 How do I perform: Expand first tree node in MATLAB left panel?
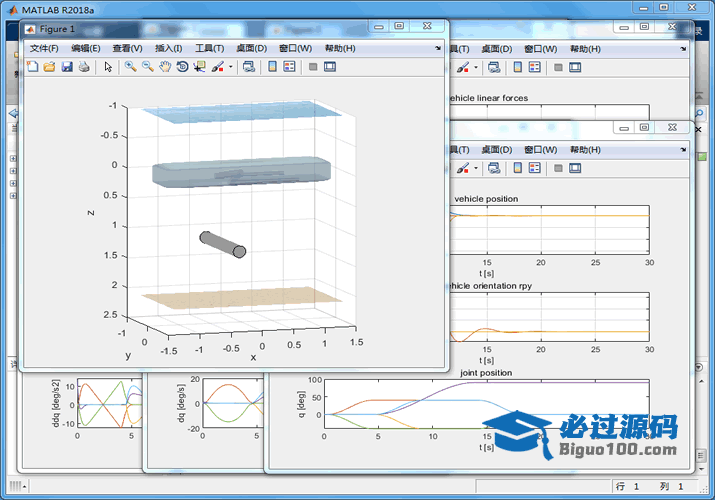tap(13, 159)
